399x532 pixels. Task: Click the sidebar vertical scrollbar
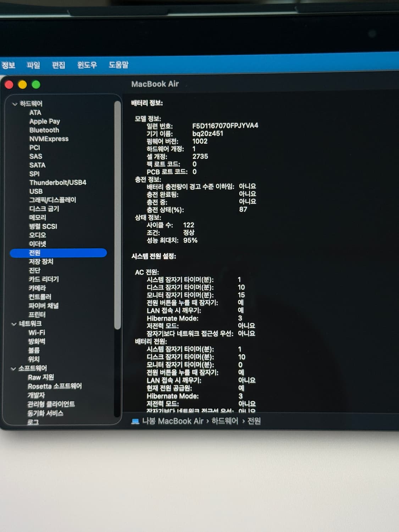tap(117, 213)
